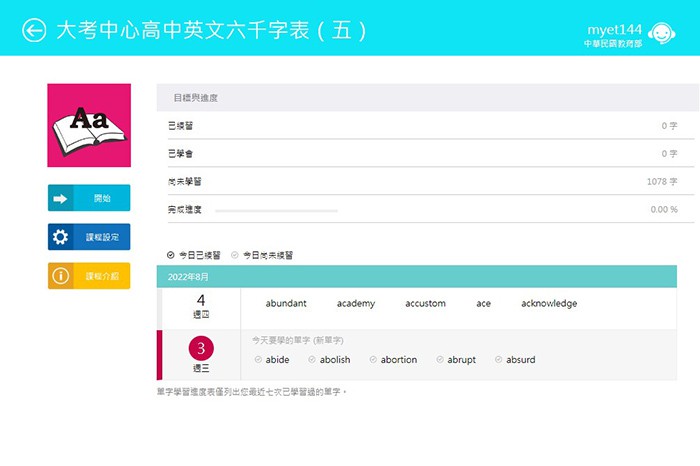The width and height of the screenshot is (700, 466).
Task: Click the check icon beside abolish
Action: tap(313, 360)
